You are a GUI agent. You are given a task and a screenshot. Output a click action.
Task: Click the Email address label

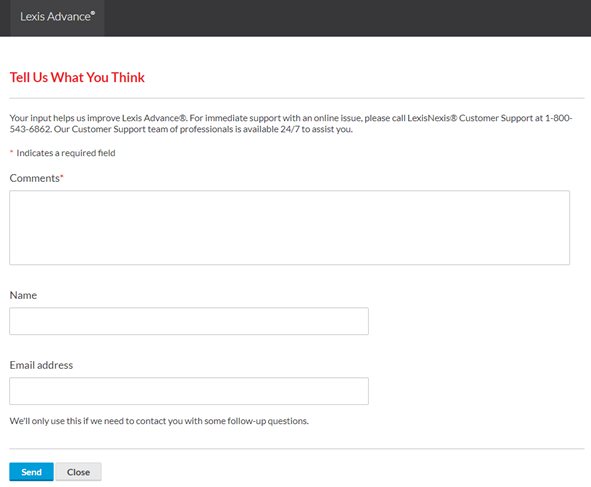coord(41,365)
